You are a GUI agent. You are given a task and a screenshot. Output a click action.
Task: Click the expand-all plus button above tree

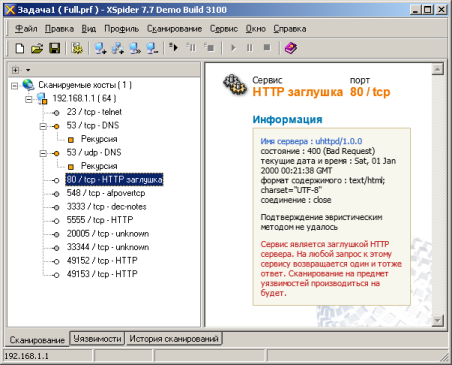(15, 70)
